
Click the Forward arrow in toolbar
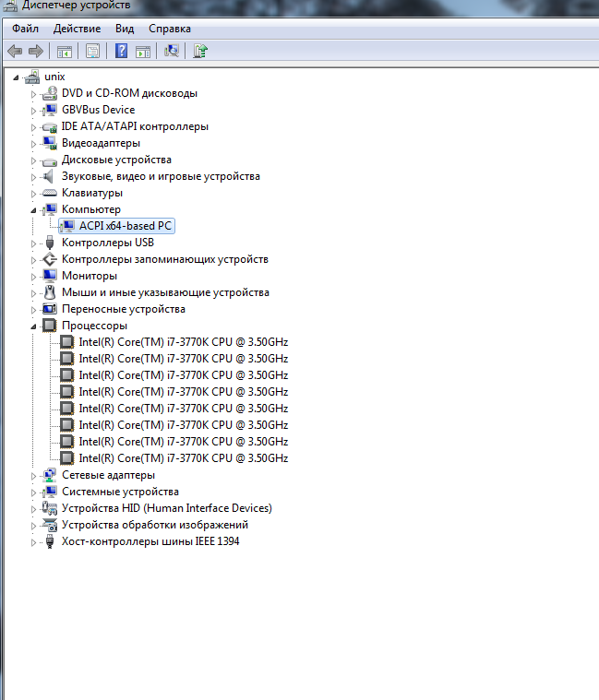pos(36,51)
